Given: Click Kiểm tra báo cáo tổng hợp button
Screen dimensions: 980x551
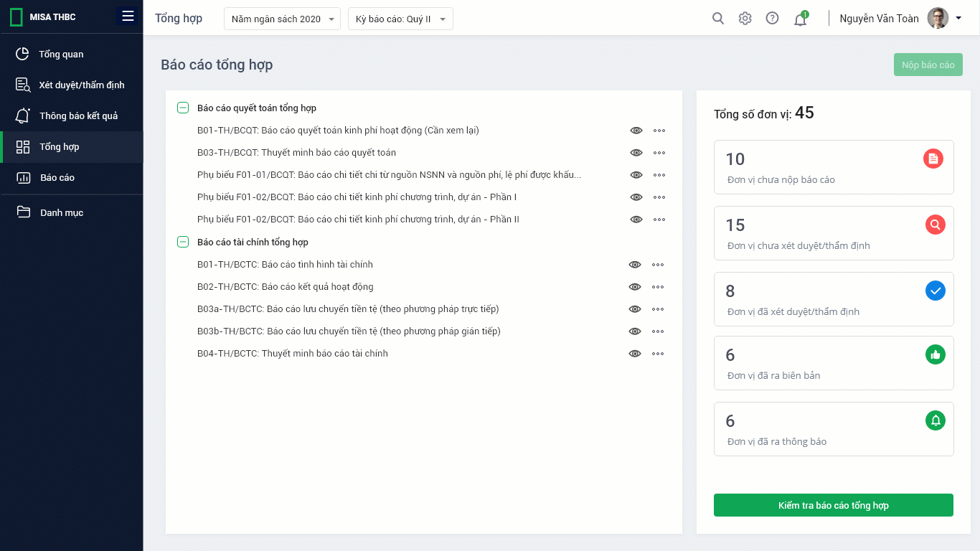Looking at the screenshot, I should click(x=834, y=505).
